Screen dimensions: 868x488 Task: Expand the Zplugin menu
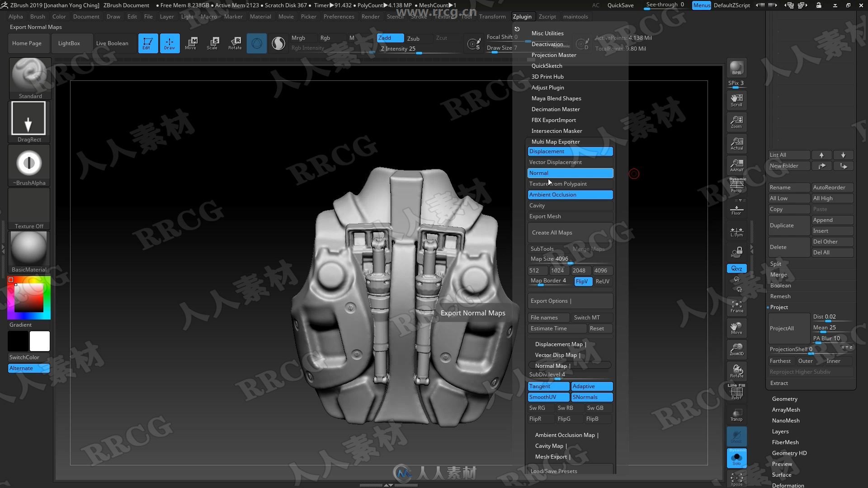522,16
